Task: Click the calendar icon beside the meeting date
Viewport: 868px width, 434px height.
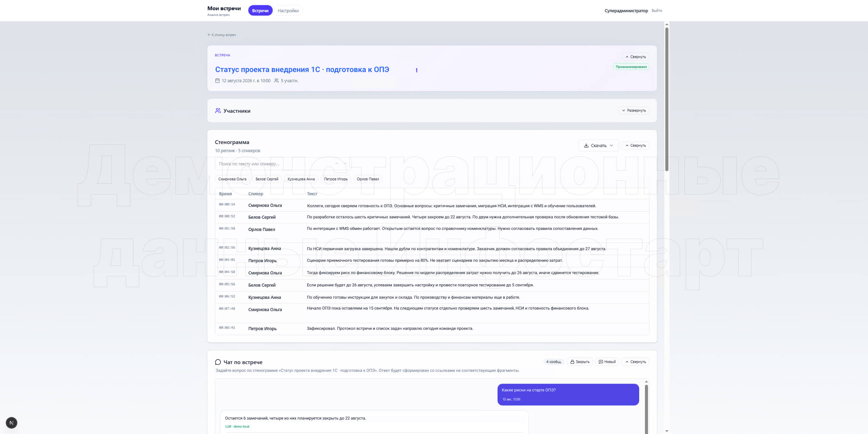Action: click(x=217, y=80)
